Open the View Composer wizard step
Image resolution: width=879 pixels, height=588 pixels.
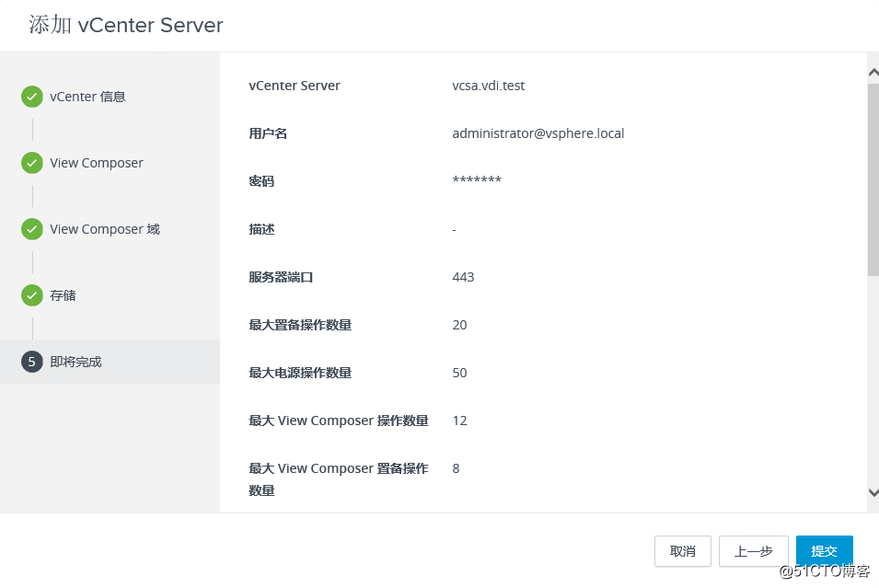pos(97,163)
